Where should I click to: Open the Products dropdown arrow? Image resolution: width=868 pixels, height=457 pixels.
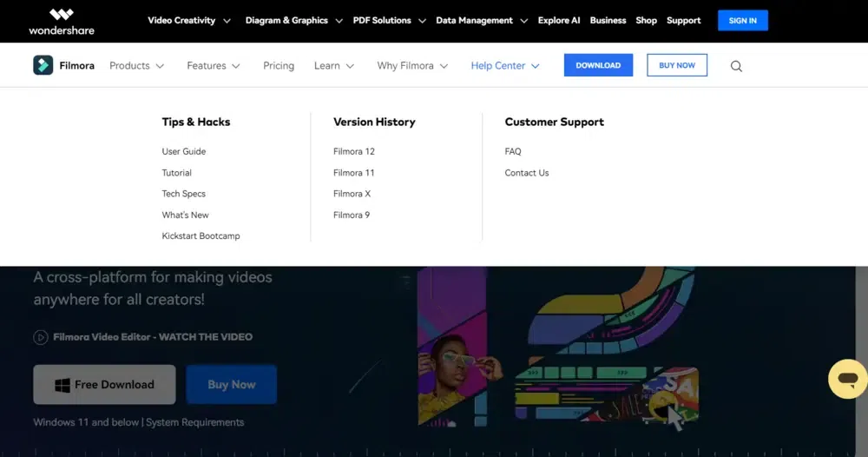[160, 66]
